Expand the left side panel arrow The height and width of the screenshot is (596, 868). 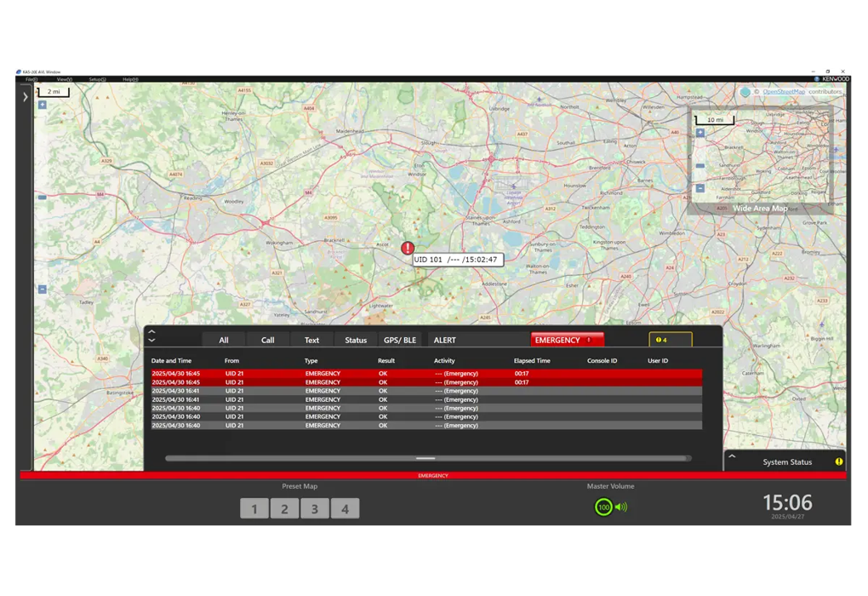point(25,97)
